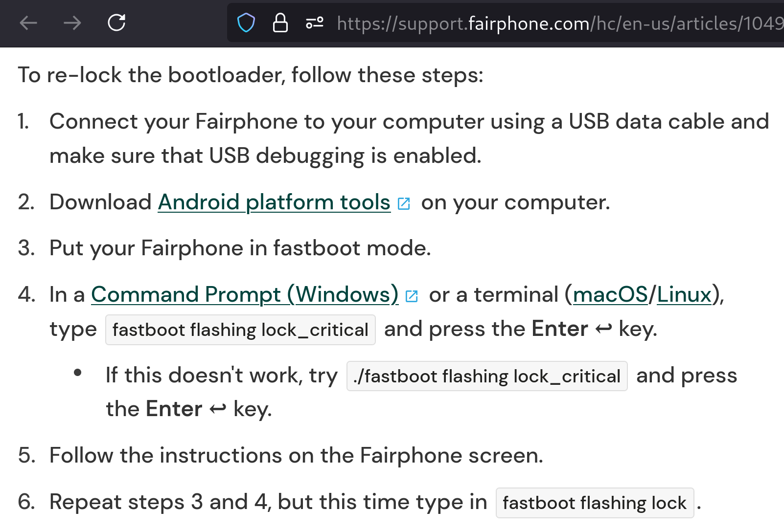The height and width of the screenshot is (532, 784).
Task: Click the re-lock the bootloader heading text
Action: [251, 75]
